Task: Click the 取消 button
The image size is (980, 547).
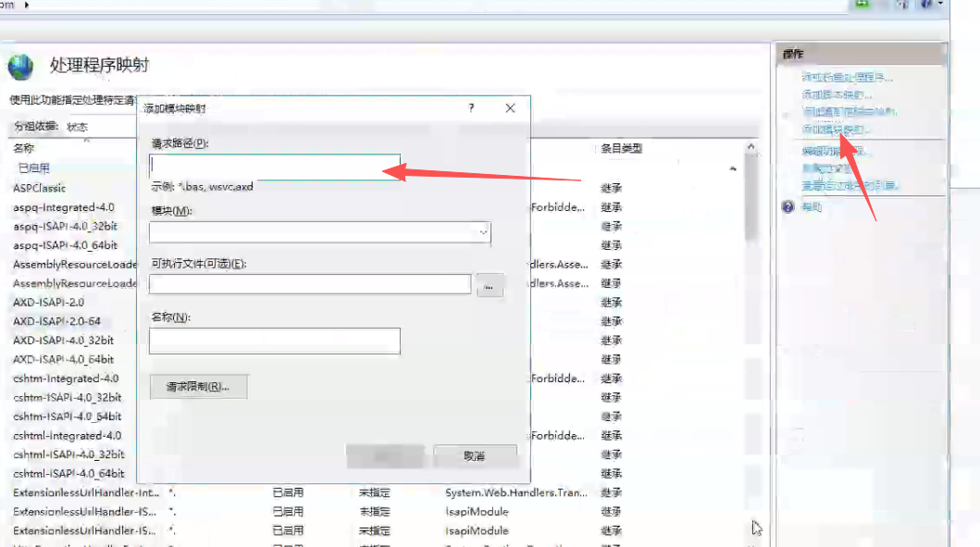Action: pyautogui.click(x=475, y=456)
